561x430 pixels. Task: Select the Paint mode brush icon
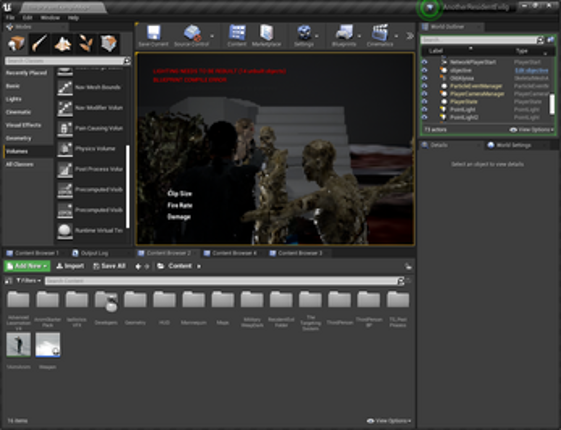point(39,43)
